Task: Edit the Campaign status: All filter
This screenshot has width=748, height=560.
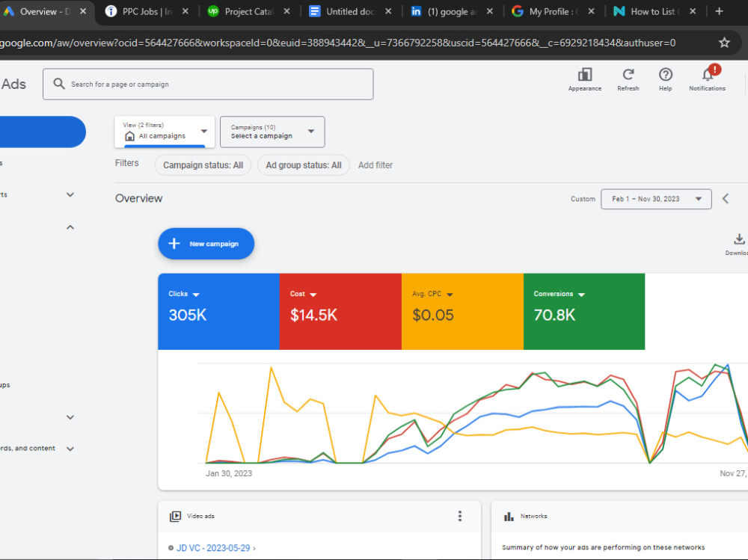Action: tap(203, 165)
